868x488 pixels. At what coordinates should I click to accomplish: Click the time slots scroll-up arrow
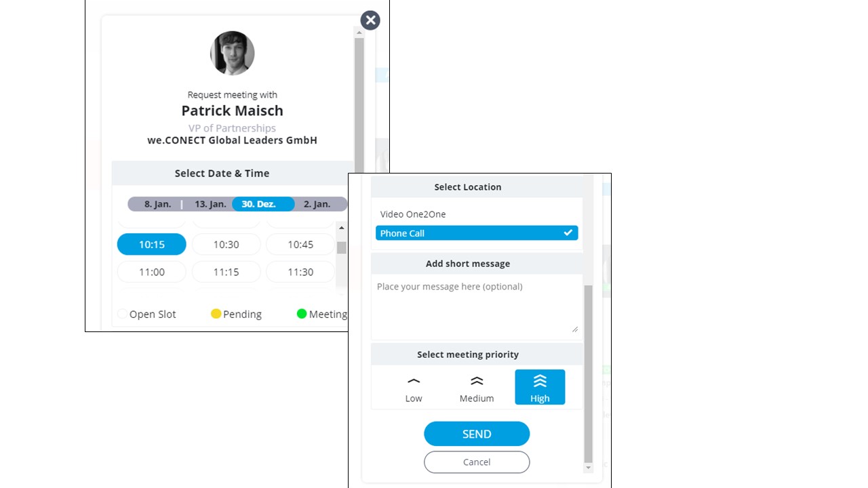342,228
